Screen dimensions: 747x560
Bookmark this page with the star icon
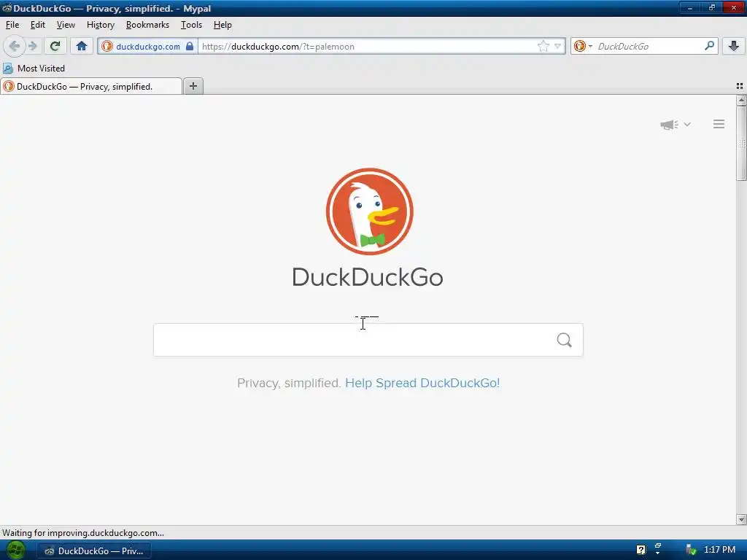(x=543, y=46)
